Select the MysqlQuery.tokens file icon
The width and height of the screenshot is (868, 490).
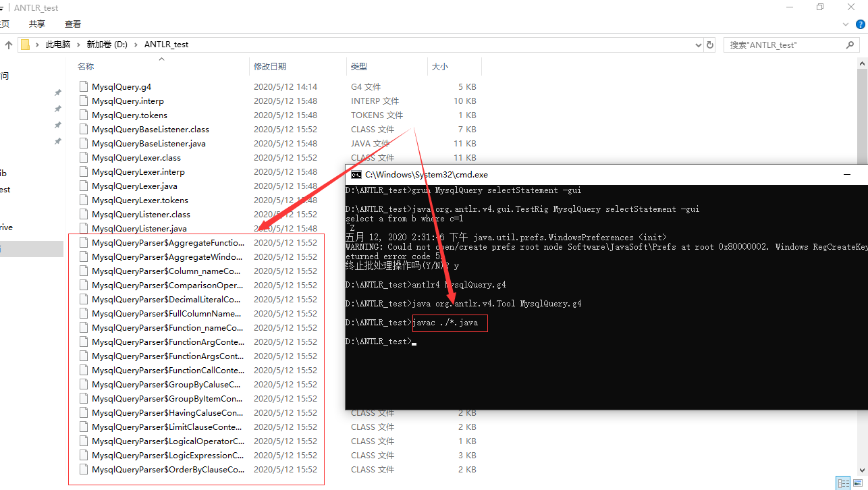84,115
